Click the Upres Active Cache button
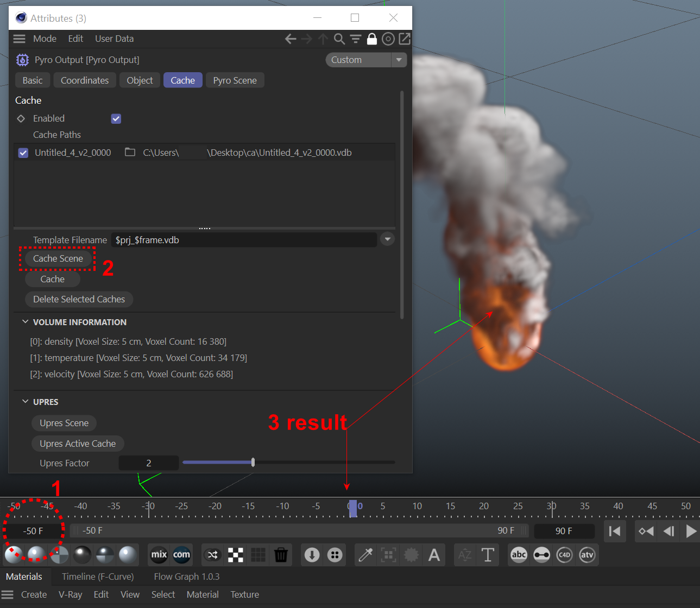700x608 pixels. [x=78, y=444]
